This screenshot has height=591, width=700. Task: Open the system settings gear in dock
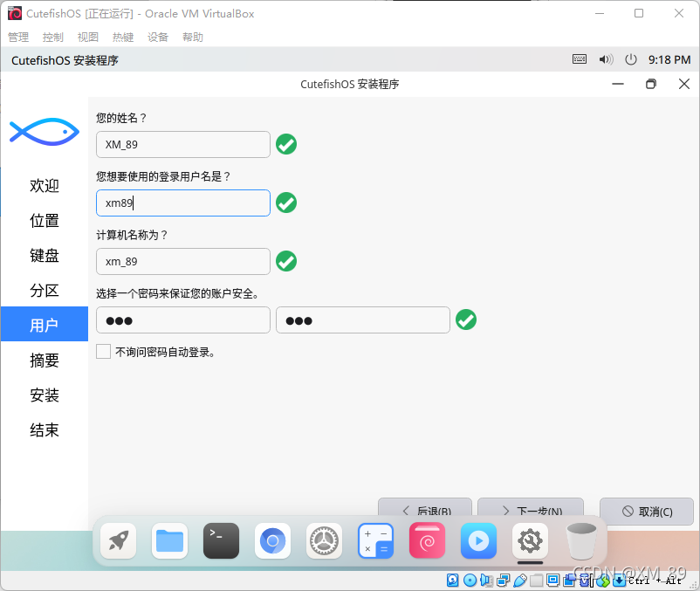click(x=324, y=540)
